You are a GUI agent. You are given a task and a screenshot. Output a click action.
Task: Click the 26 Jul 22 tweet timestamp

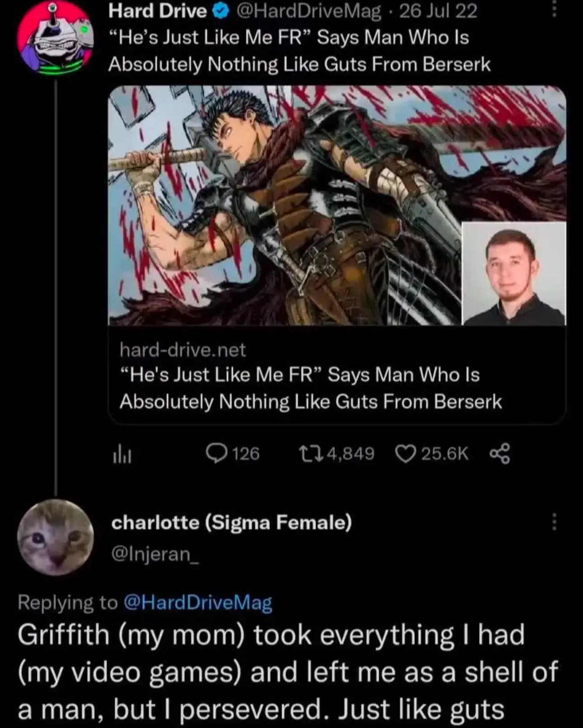(438, 11)
